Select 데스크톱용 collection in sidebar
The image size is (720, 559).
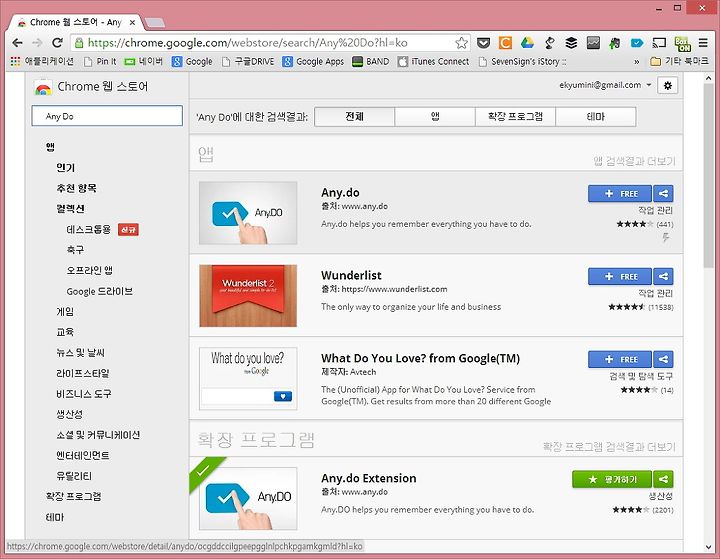[89, 229]
